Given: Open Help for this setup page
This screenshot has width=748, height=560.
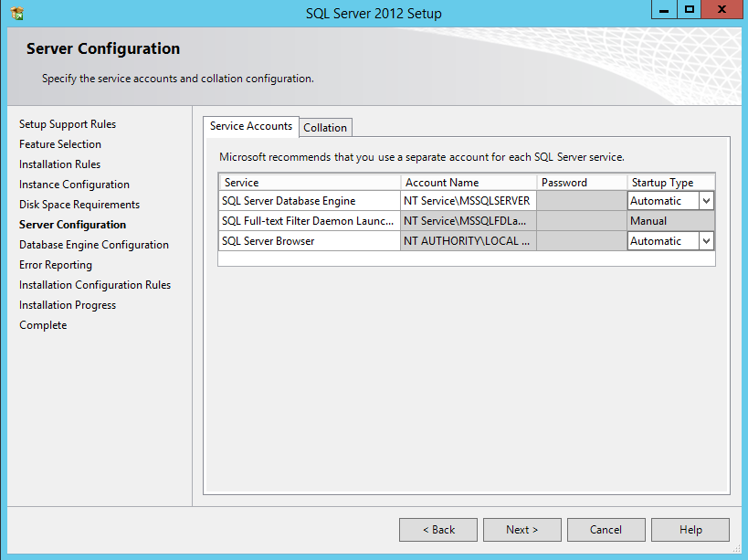Looking at the screenshot, I should [x=690, y=530].
